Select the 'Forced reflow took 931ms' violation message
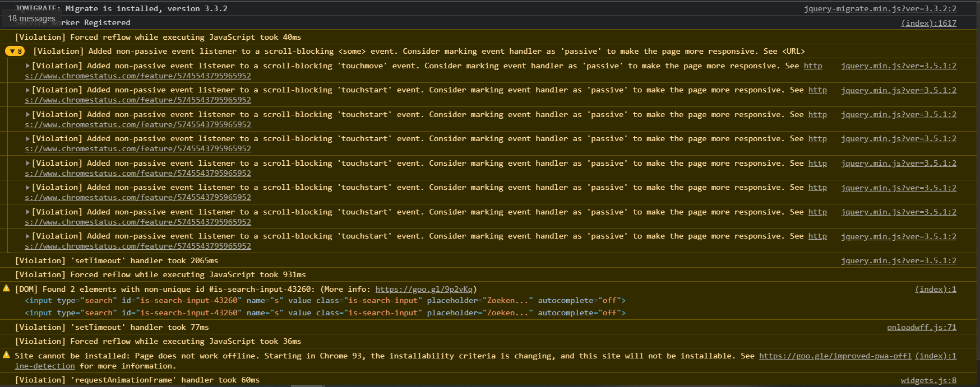 pyautogui.click(x=160, y=274)
